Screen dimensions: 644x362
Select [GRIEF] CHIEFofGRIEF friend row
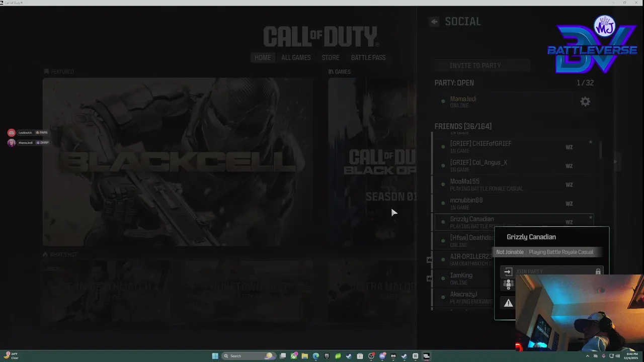(514, 147)
